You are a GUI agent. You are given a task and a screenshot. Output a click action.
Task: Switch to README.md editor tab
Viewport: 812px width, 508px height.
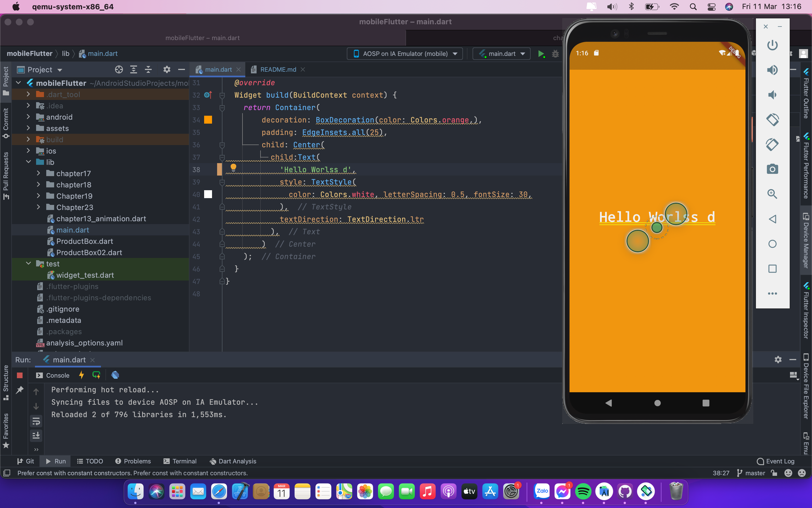[278, 69]
